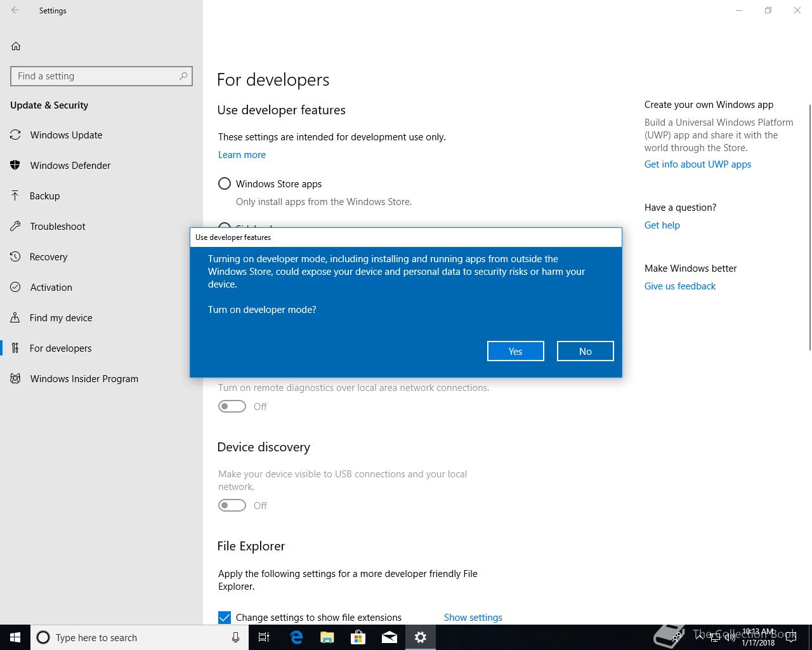Uncheck Change settings to show file extensions
This screenshot has width=812, height=650.
pyautogui.click(x=225, y=617)
